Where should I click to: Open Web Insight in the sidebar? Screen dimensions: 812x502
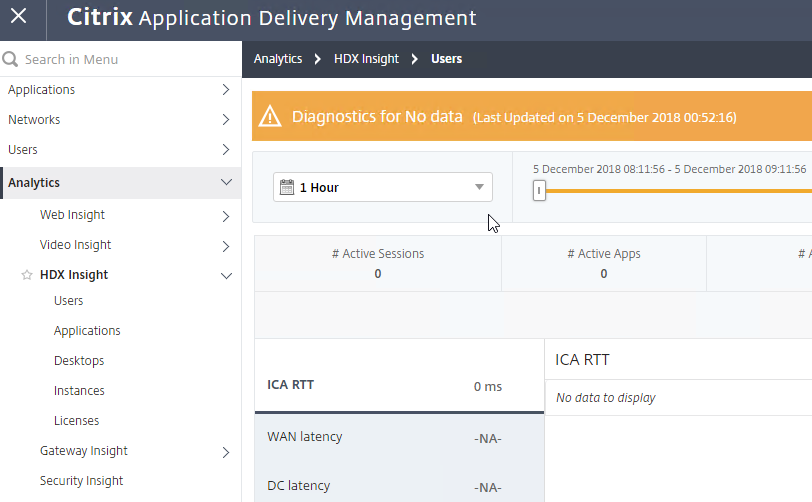72,215
